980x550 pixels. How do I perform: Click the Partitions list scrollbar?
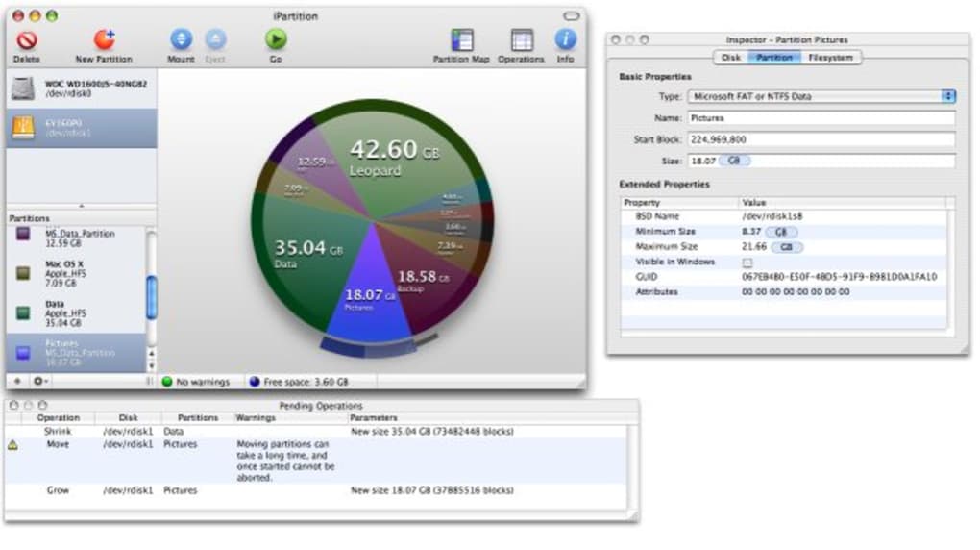[151, 298]
